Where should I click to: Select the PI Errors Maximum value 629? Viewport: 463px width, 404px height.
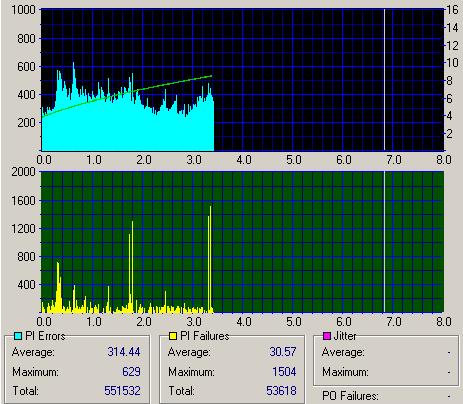131,372
